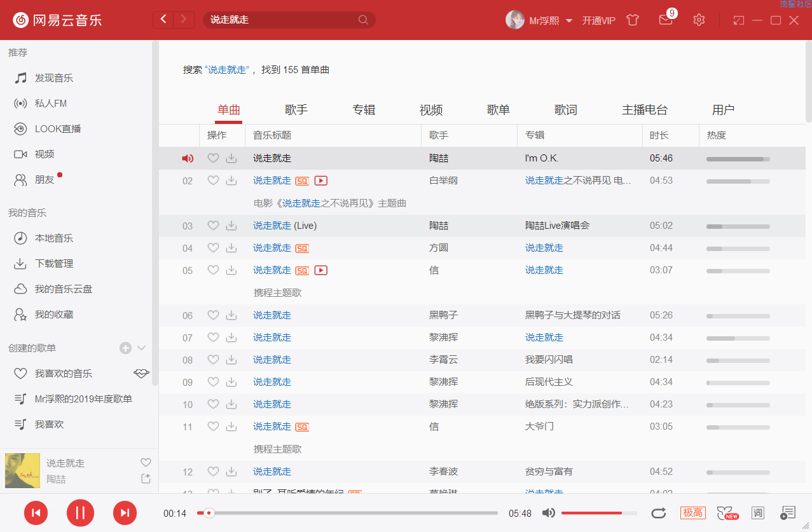Like song 03 说走就走 (Live)
The height and width of the screenshot is (532, 812).
click(x=213, y=226)
